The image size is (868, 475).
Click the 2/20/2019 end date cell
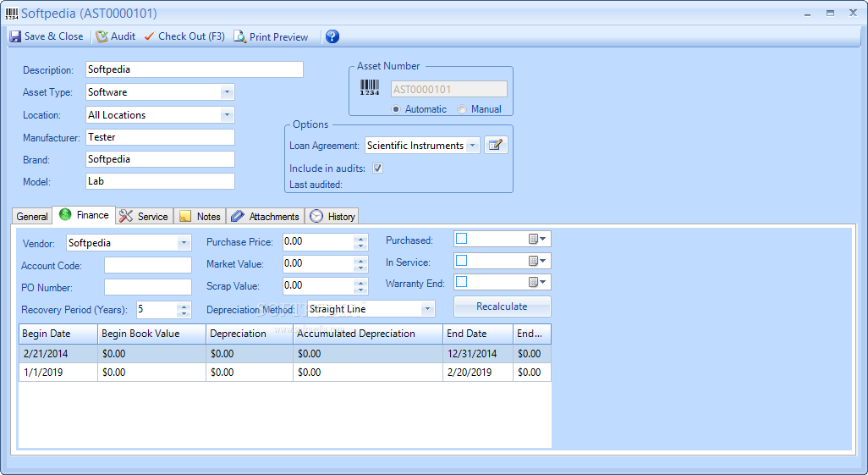(478, 373)
